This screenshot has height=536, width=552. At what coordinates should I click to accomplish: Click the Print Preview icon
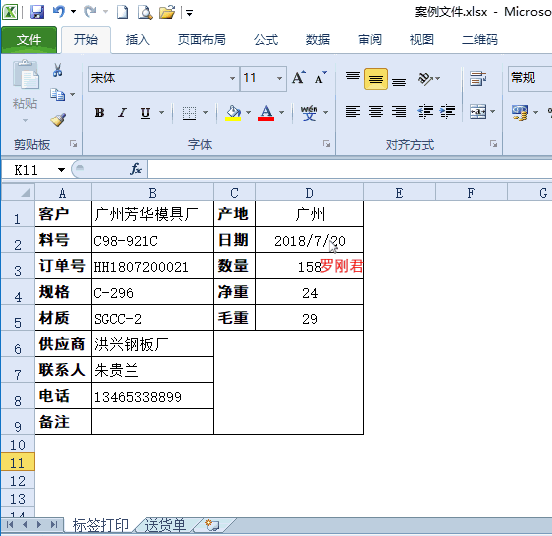pos(145,12)
